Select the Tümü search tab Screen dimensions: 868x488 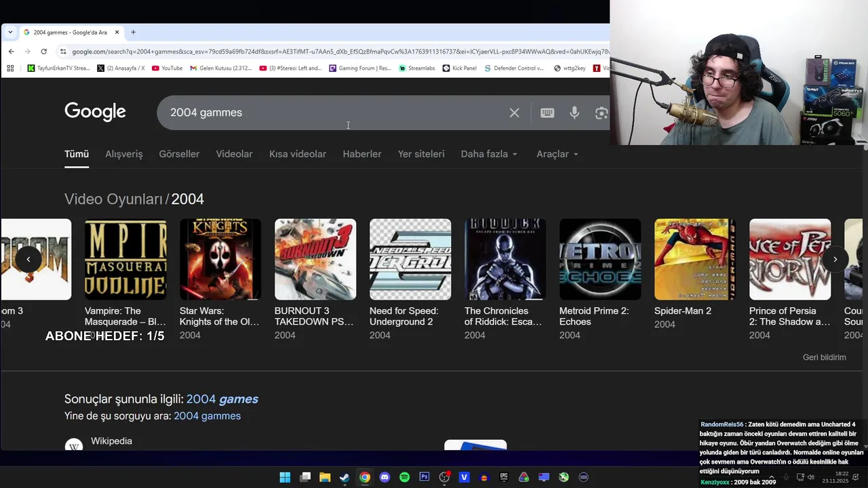pyautogui.click(x=77, y=154)
